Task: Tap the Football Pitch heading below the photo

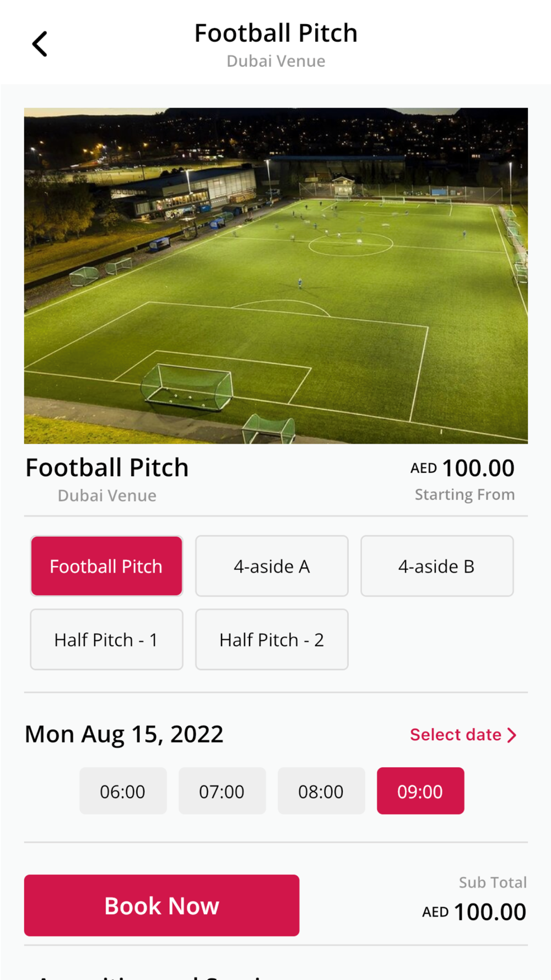Action: 107,468
